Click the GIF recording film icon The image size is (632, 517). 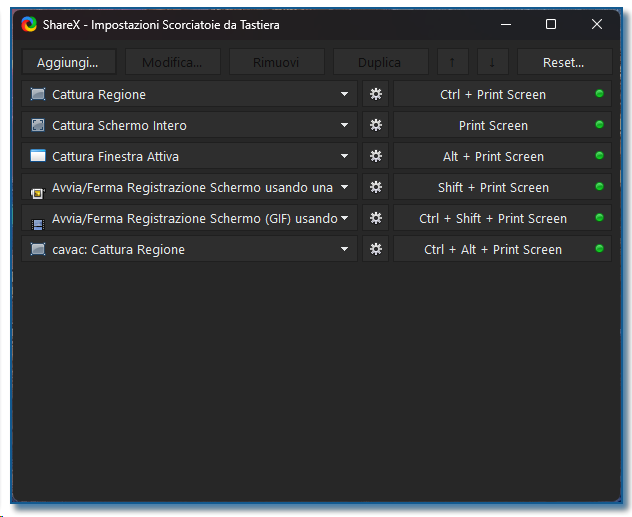[x=38, y=224]
